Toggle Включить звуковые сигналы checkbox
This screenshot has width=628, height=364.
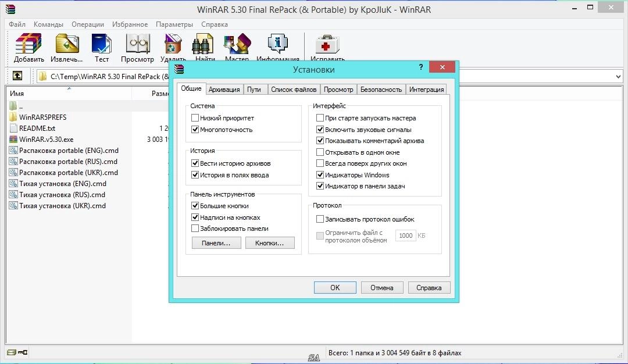point(320,129)
